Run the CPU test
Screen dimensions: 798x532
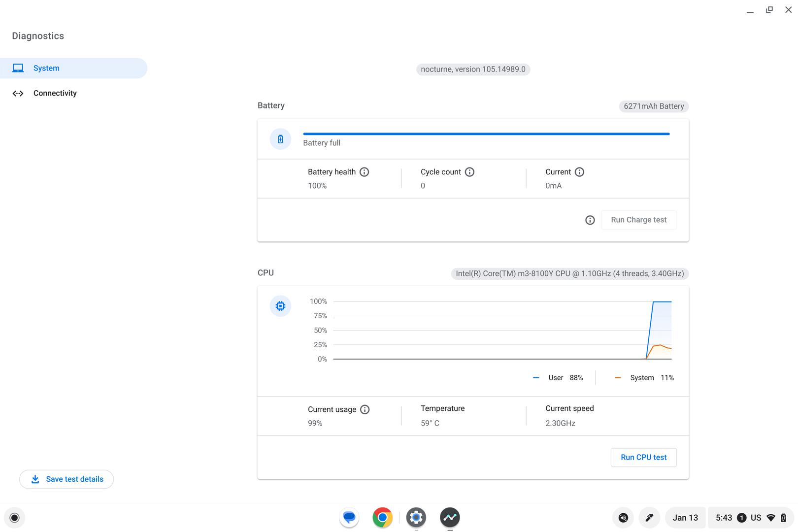coord(643,458)
